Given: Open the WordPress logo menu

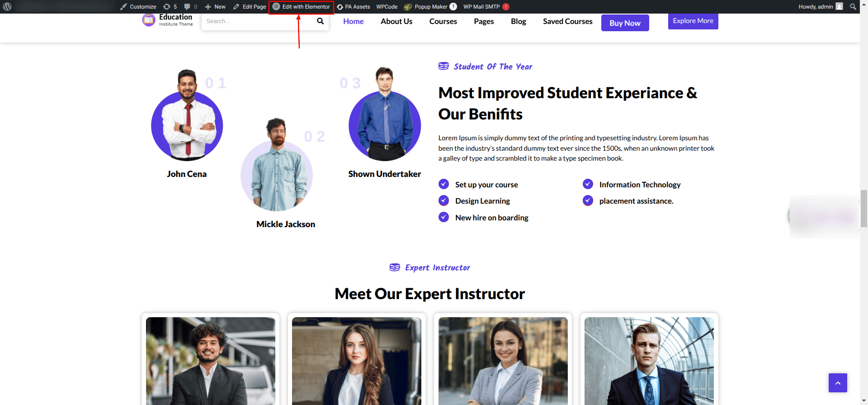Looking at the screenshot, I should [7, 7].
